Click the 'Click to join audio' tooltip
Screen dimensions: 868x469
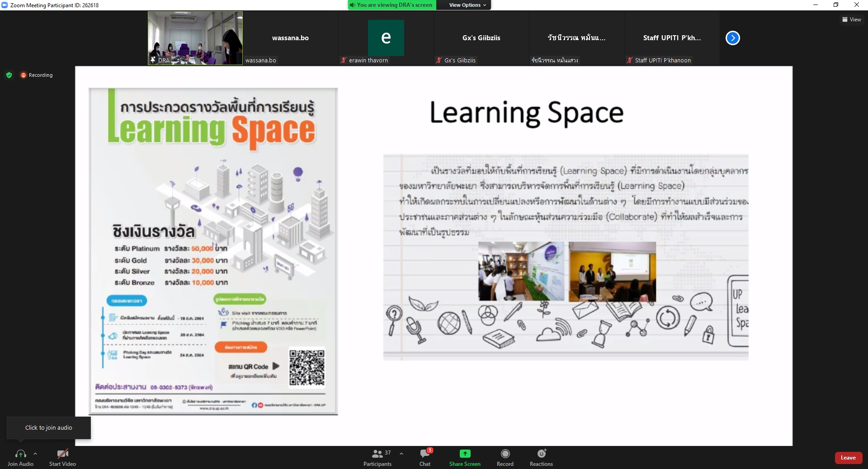tap(48, 427)
